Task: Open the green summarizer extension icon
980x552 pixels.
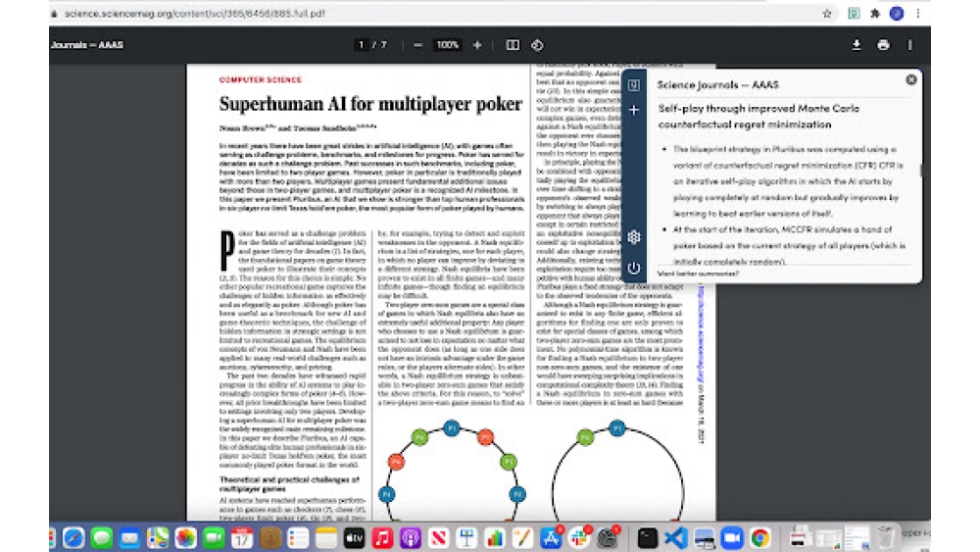Action: point(854,13)
